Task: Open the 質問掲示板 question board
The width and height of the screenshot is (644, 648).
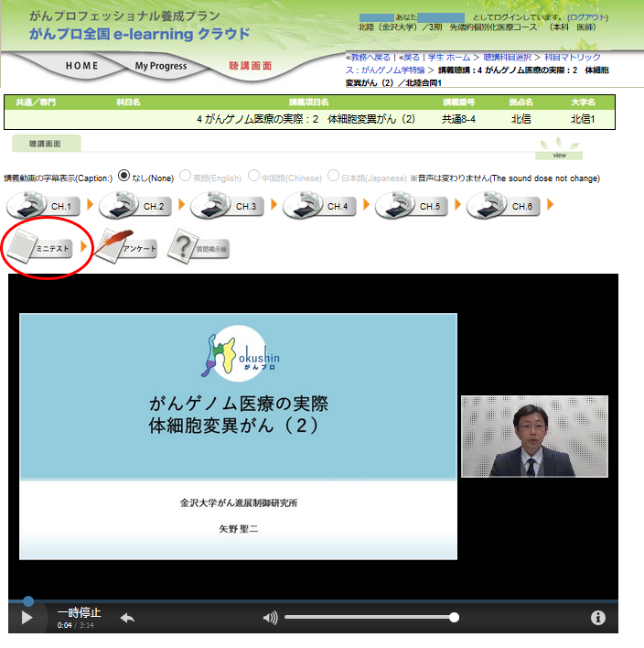Action: pos(199,247)
